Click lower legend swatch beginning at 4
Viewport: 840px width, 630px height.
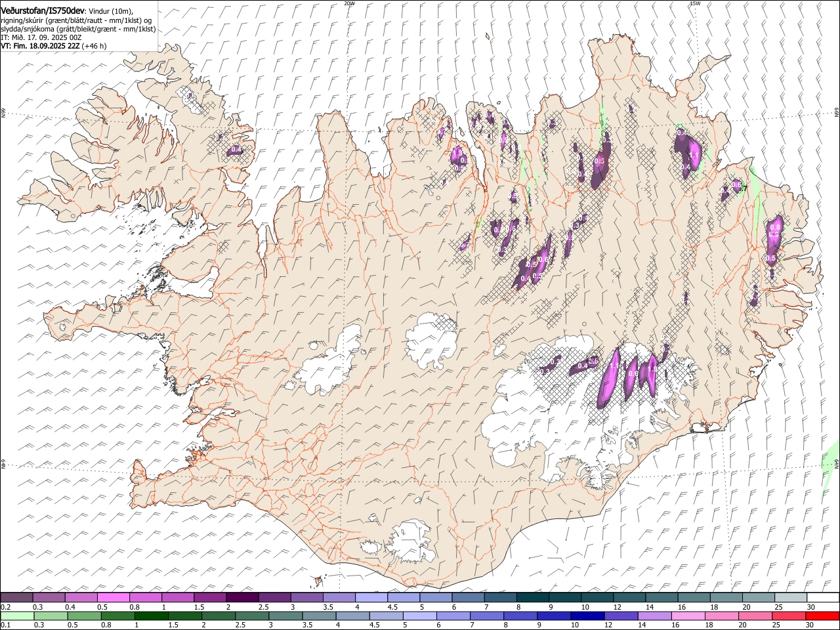352,616
